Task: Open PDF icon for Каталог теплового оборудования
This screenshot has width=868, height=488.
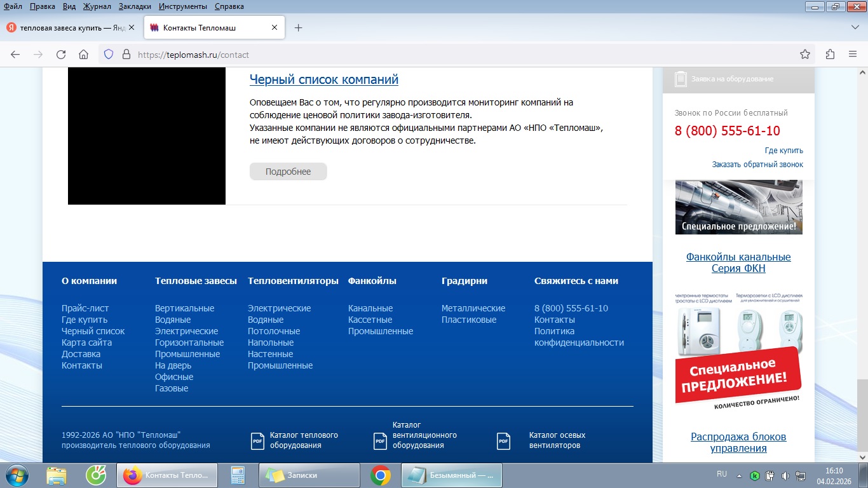Action: (x=258, y=440)
